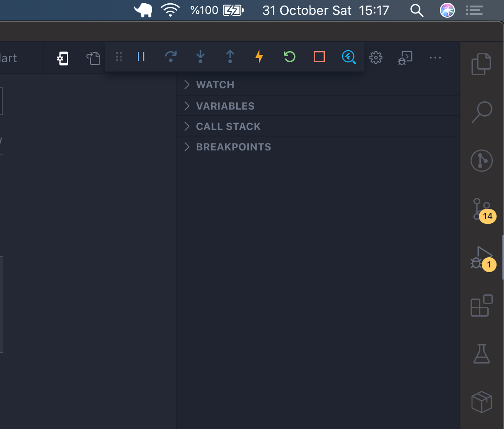This screenshot has width=504, height=429.
Task: Open Search in the activity bar
Action: click(481, 112)
